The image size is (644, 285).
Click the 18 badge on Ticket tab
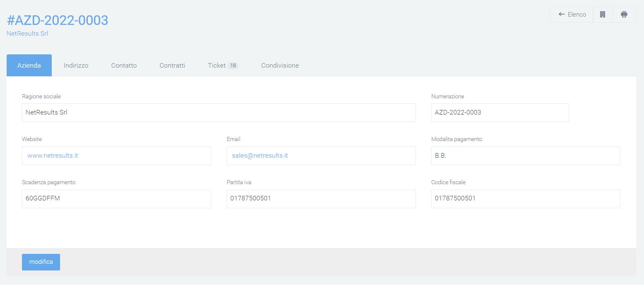pos(233,66)
